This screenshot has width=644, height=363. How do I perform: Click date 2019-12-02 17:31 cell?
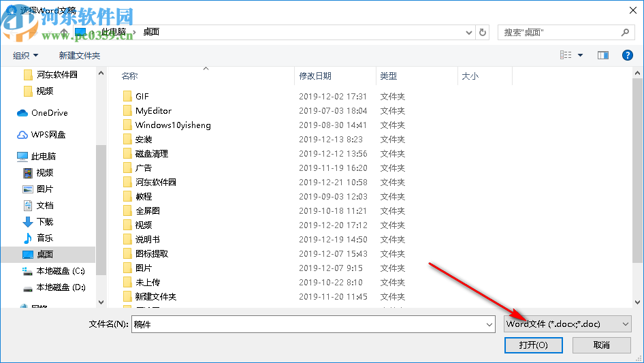click(x=333, y=96)
